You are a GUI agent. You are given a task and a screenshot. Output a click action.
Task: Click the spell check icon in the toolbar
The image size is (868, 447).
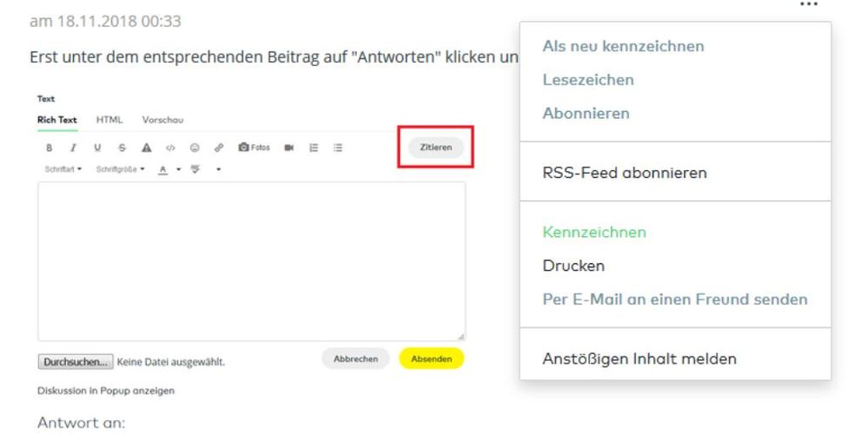(x=195, y=169)
